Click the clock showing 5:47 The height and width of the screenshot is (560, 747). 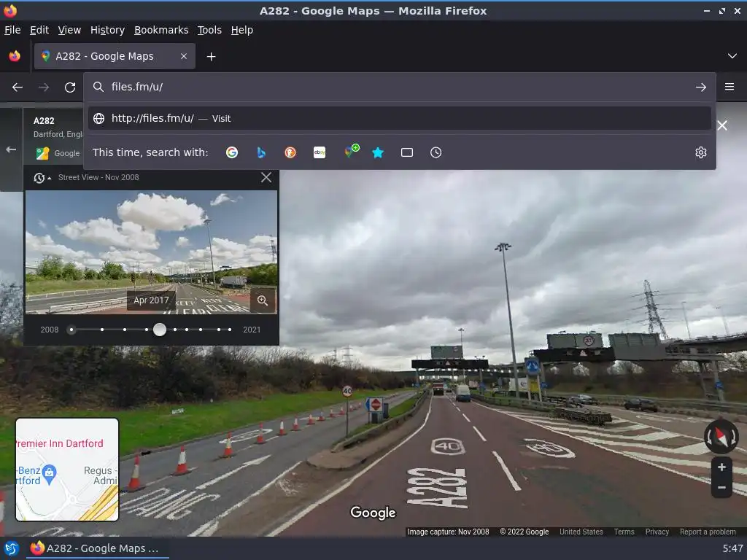pyautogui.click(x=732, y=548)
